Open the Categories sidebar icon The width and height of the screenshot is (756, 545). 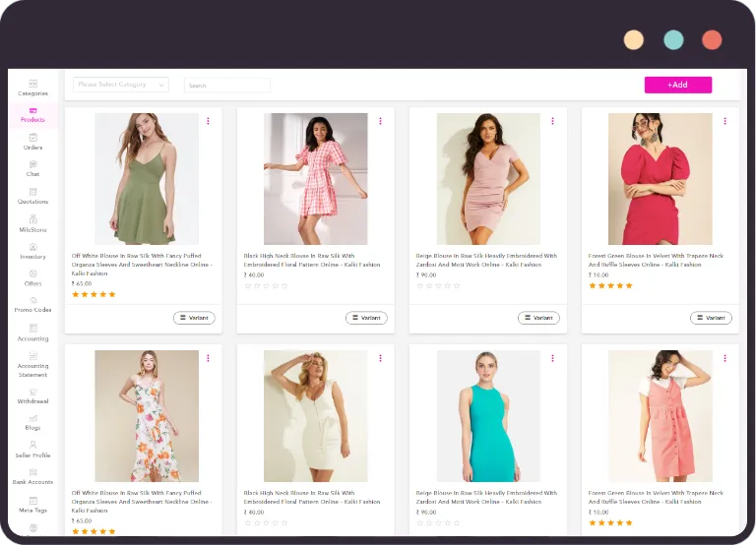[32, 85]
